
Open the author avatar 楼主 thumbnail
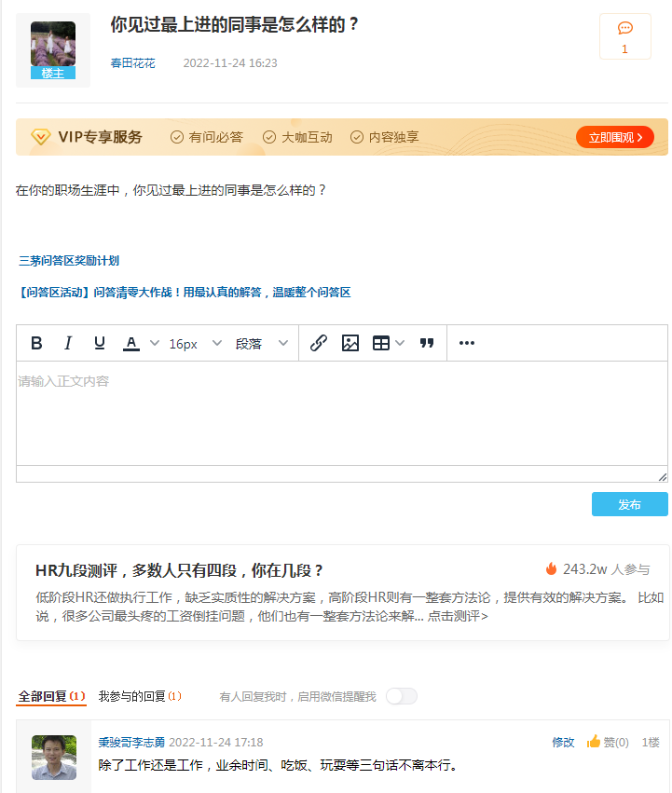(x=53, y=50)
